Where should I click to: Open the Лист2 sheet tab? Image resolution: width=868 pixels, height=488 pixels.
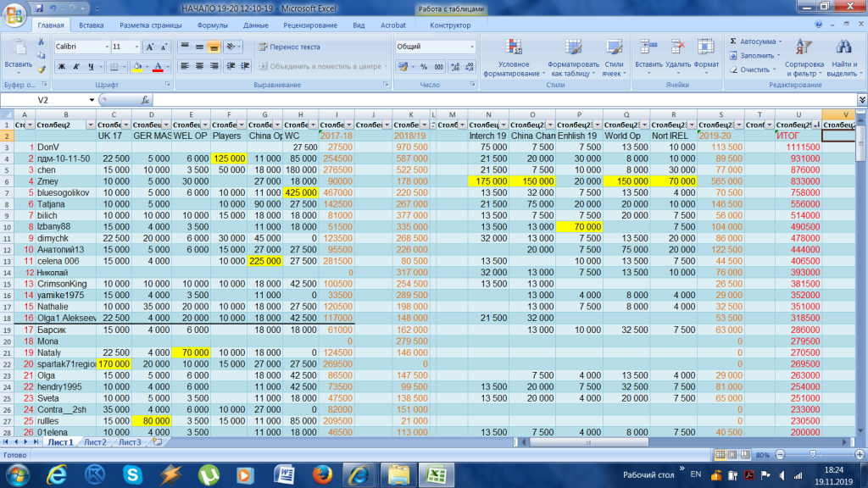(x=95, y=442)
